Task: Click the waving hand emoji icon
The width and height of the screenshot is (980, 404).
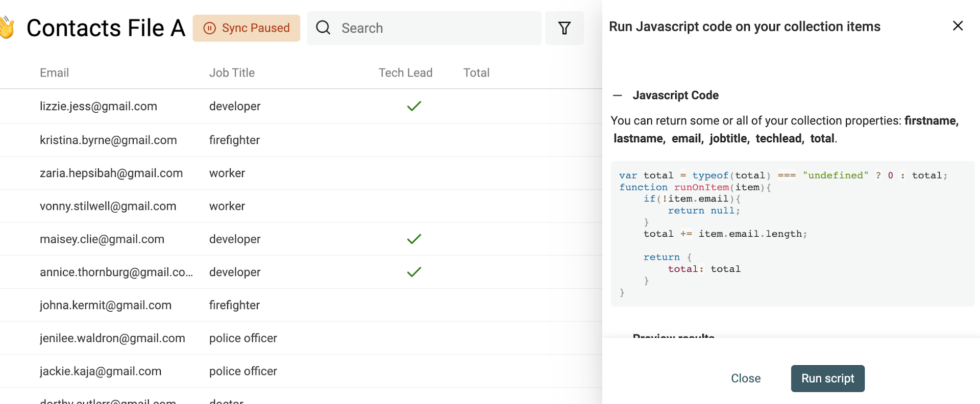Action: tap(7, 28)
